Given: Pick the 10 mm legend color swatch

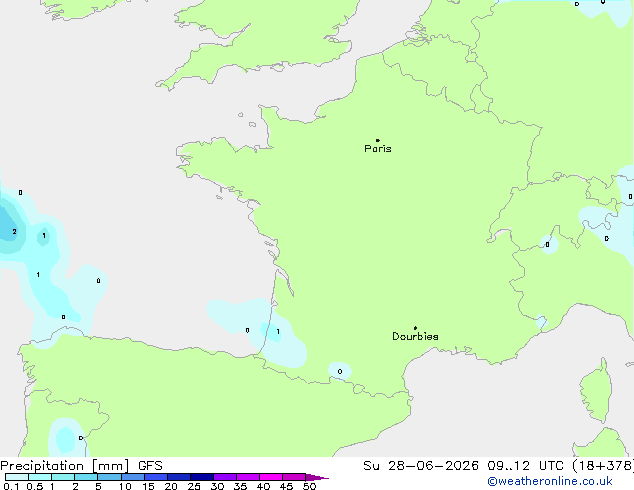Looking at the screenshot, I should (x=133, y=477).
